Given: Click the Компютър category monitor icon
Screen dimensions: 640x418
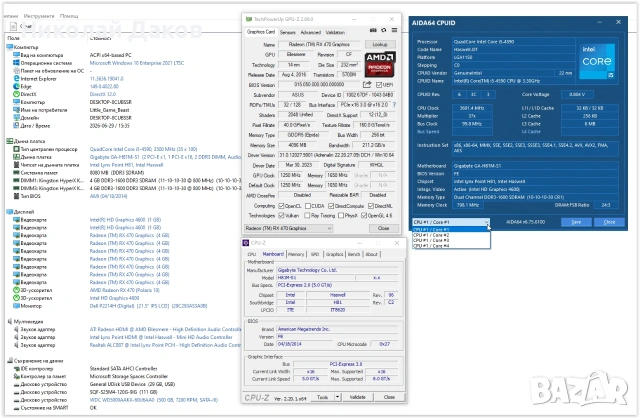Looking at the screenshot, I should coord(10,47).
